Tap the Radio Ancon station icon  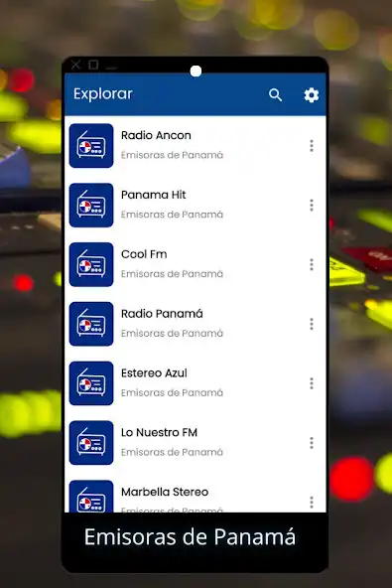click(91, 145)
